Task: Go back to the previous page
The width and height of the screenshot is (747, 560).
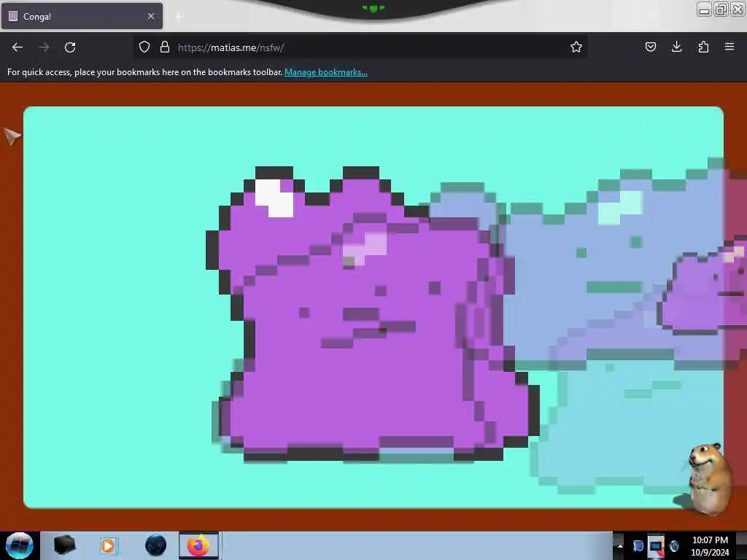Action: tap(18, 47)
